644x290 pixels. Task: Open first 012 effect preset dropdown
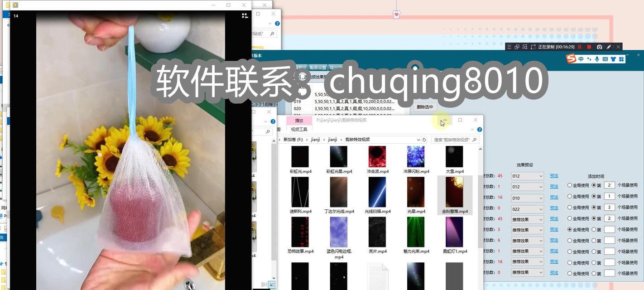tap(527, 176)
